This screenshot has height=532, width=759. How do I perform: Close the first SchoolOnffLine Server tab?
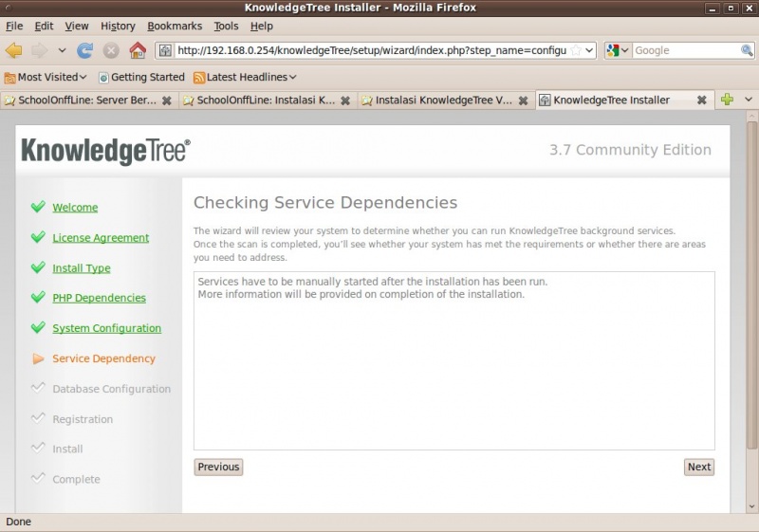(167, 100)
